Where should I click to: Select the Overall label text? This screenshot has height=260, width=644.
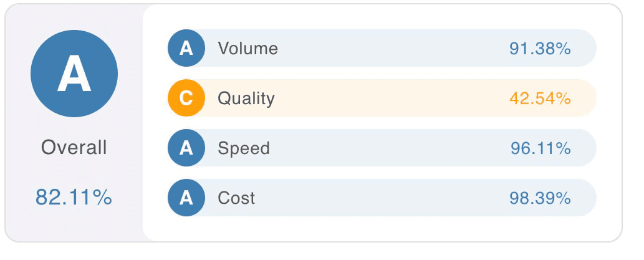pos(74,148)
